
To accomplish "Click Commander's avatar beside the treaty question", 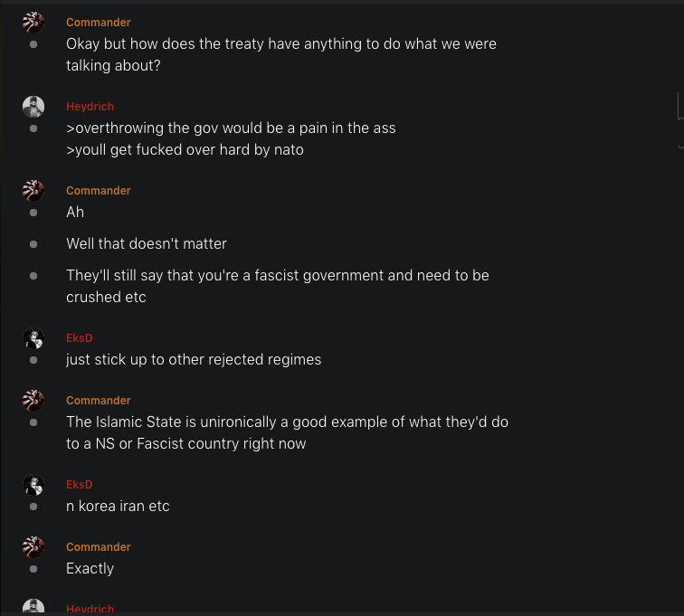I will click(x=33, y=23).
